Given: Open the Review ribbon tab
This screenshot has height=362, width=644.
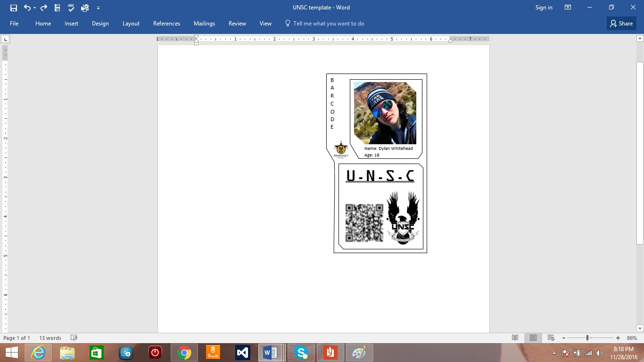Looking at the screenshot, I should pos(237,24).
